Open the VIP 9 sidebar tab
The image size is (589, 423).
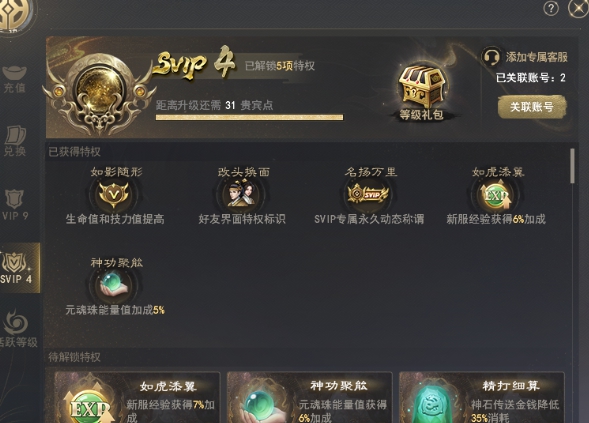(x=15, y=205)
